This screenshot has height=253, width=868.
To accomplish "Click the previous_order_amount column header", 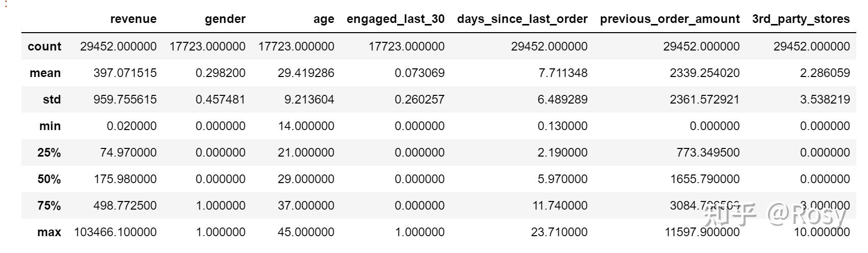I will click(x=669, y=19).
